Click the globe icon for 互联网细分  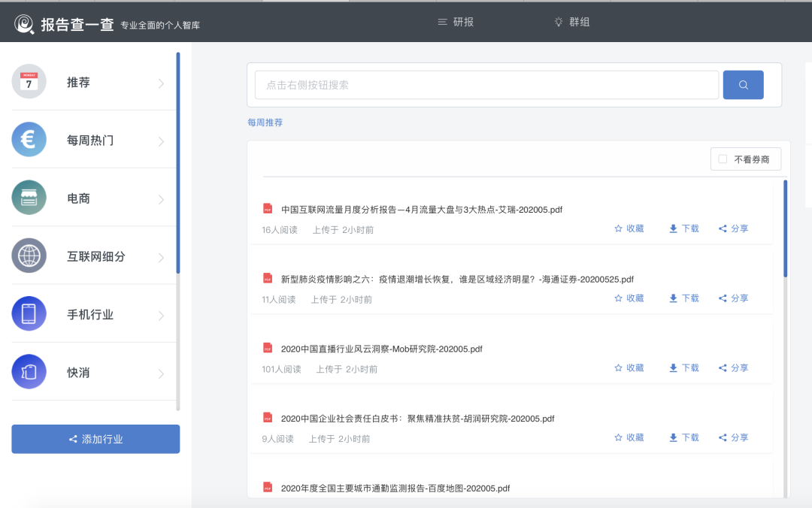coord(29,256)
